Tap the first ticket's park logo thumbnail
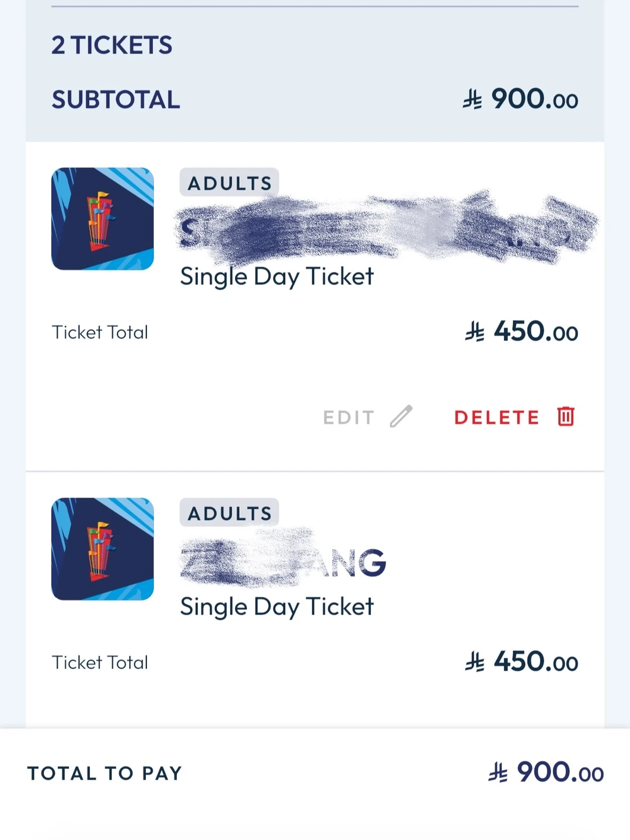This screenshot has height=840, width=630. (103, 219)
